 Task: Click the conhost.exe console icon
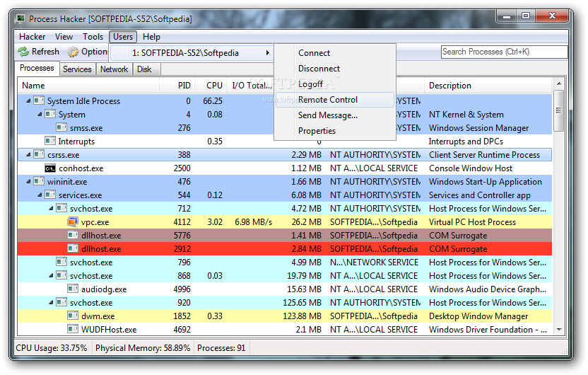(50, 168)
